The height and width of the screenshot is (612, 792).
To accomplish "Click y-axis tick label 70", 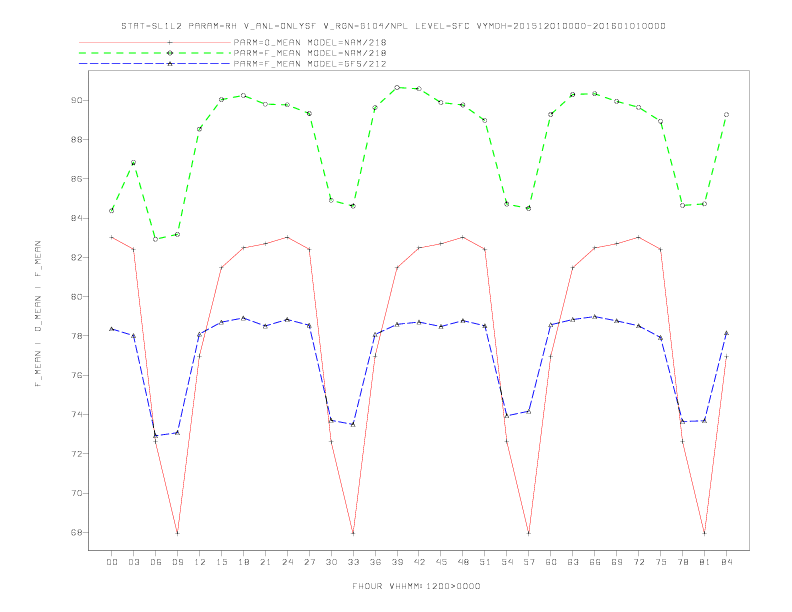I will point(76,493).
